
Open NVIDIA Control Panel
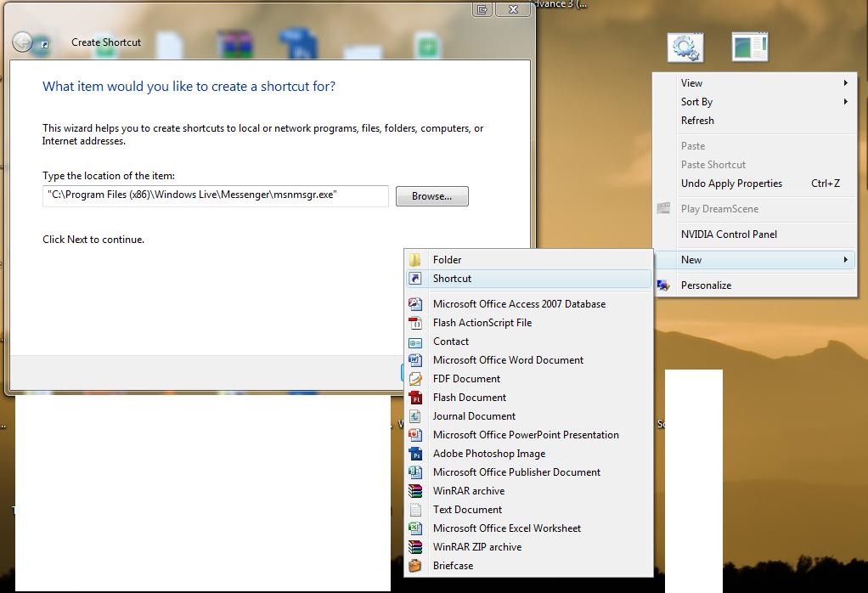[x=755, y=234]
